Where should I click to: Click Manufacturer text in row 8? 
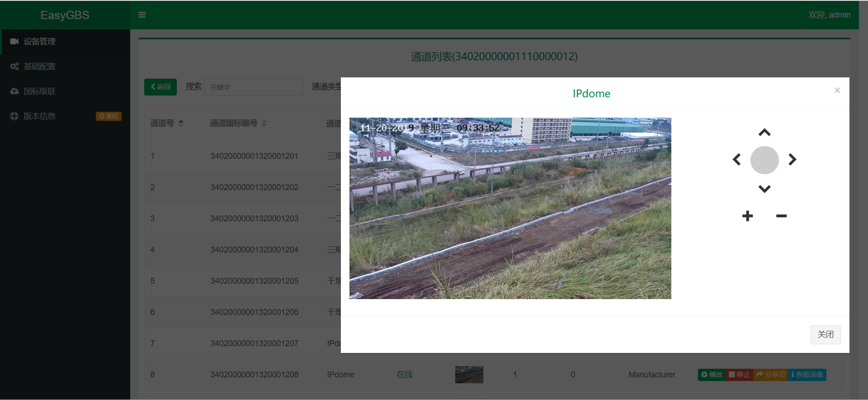[652, 375]
